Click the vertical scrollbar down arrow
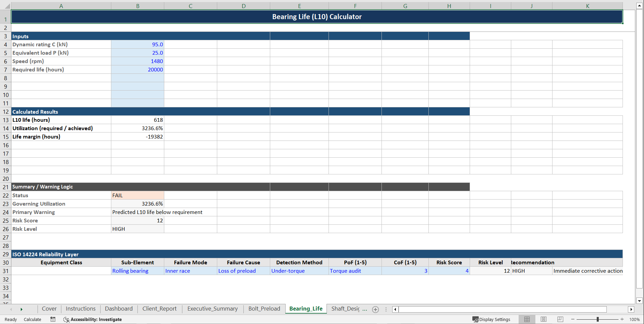The image size is (644, 324). pos(639,301)
